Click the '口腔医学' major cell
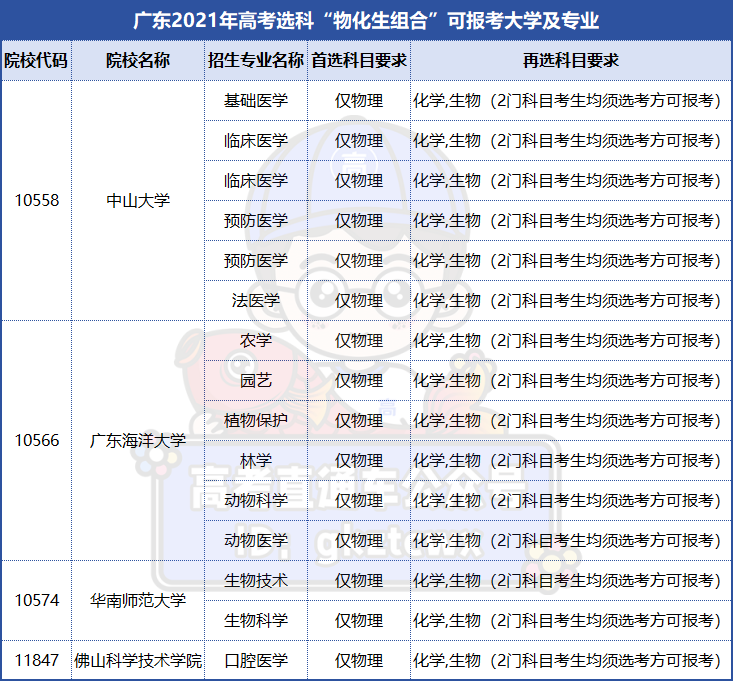This screenshot has width=733, height=681. click(256, 660)
